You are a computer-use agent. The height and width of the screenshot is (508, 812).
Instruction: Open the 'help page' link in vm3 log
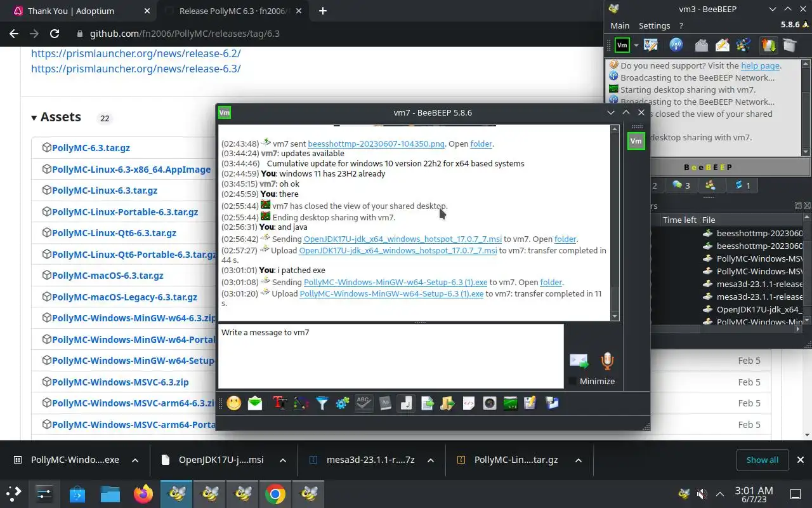click(x=760, y=65)
